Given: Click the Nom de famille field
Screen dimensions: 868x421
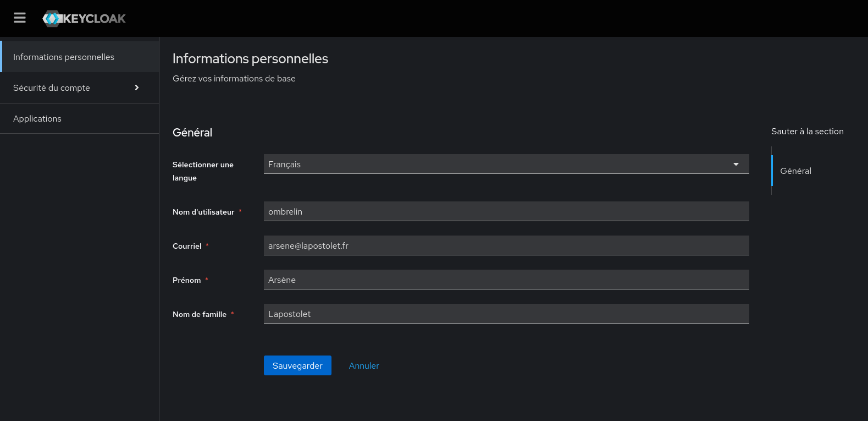Looking at the screenshot, I should click(506, 314).
